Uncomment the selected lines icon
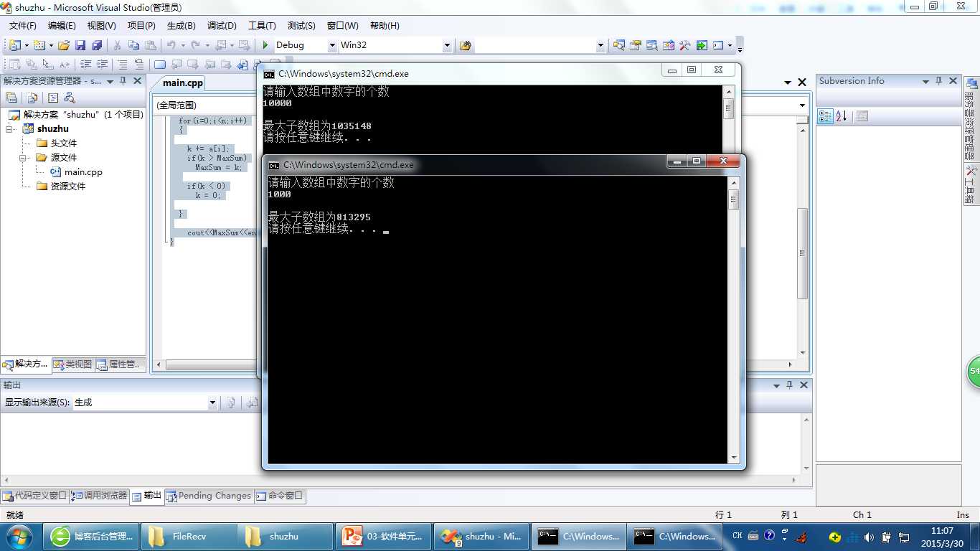Viewport: 980px width, 551px height. (139, 65)
